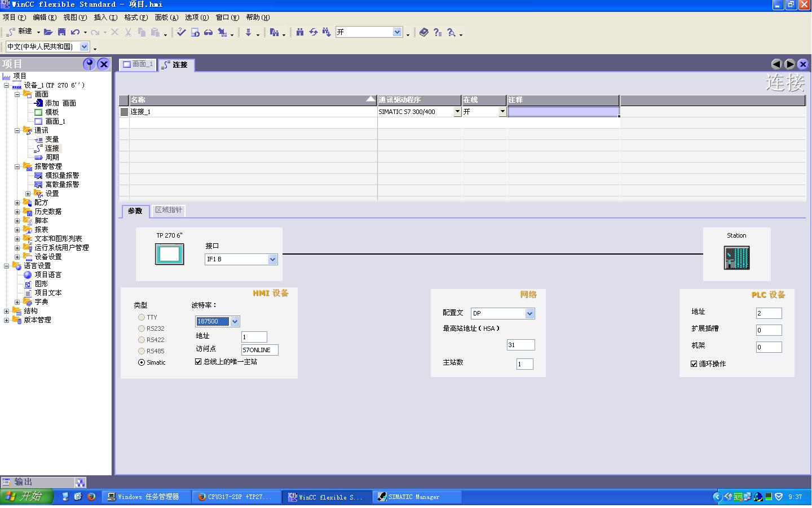Open the help book icon
Viewport: 812px width, 508px height.
[424, 33]
